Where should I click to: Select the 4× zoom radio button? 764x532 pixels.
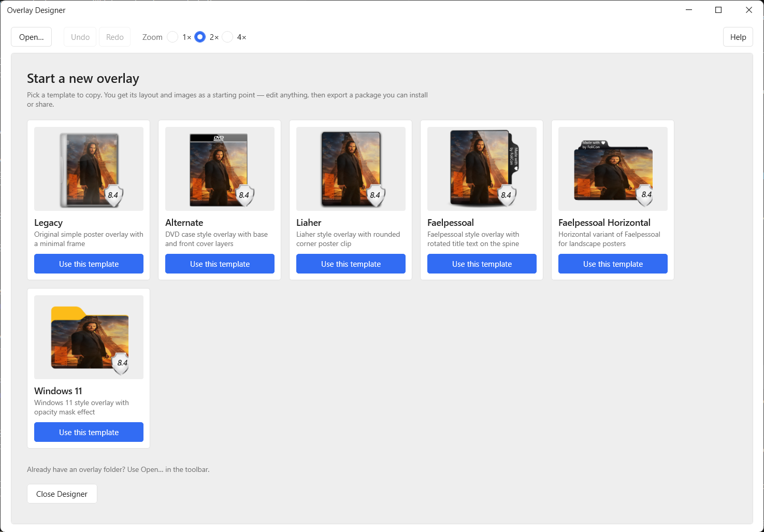227,37
